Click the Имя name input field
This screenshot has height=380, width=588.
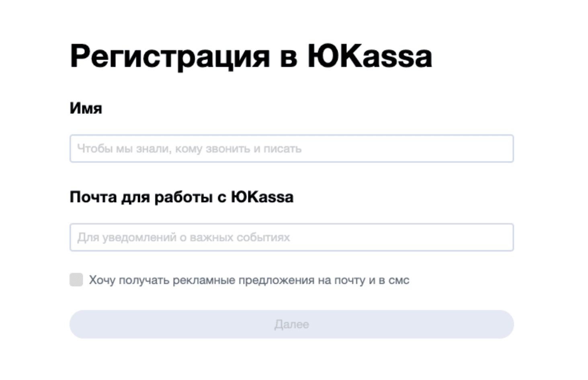point(291,148)
